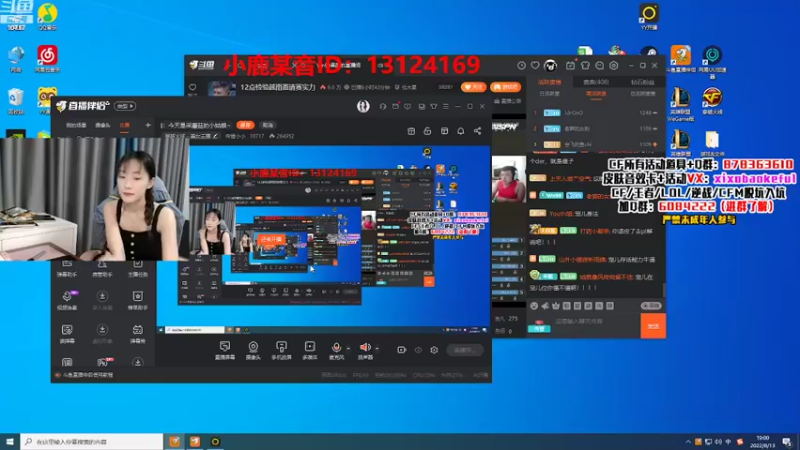Viewport: 800px width, 450px height.
Task: Click the orange 保存 button beside the title
Action: (245, 125)
